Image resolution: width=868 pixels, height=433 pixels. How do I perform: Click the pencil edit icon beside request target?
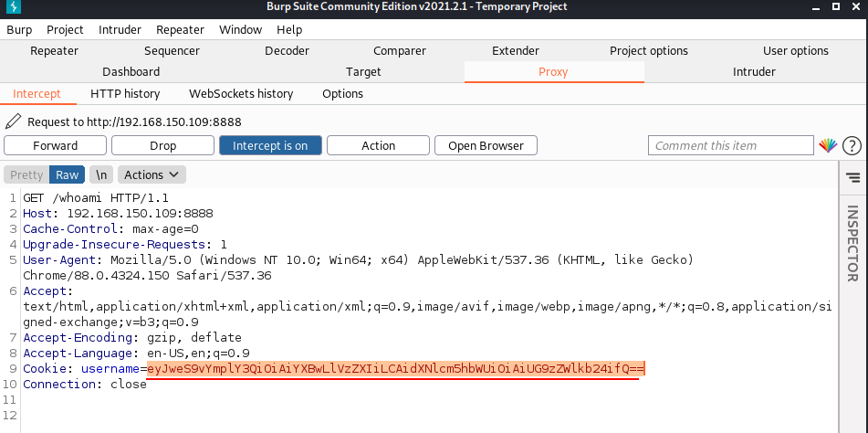13,121
